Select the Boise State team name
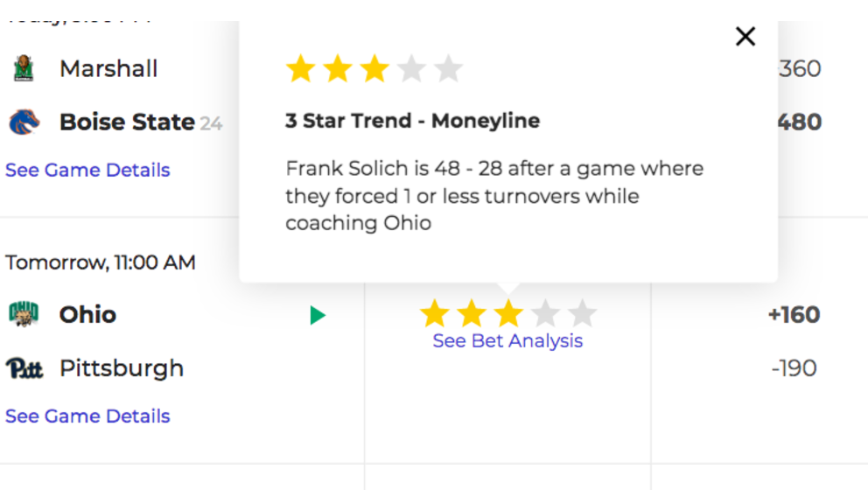868x490 pixels. click(128, 122)
